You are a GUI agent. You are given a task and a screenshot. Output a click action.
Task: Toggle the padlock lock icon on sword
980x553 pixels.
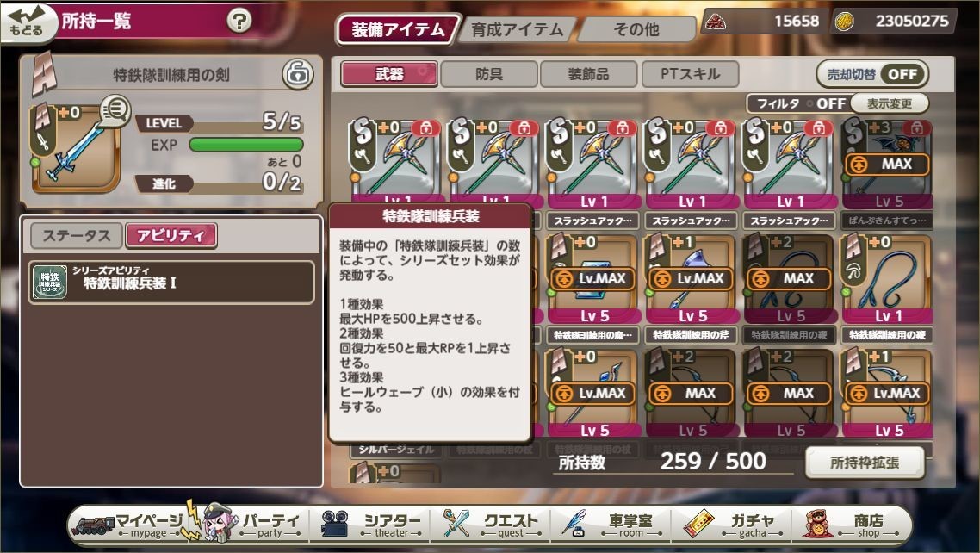[297, 75]
